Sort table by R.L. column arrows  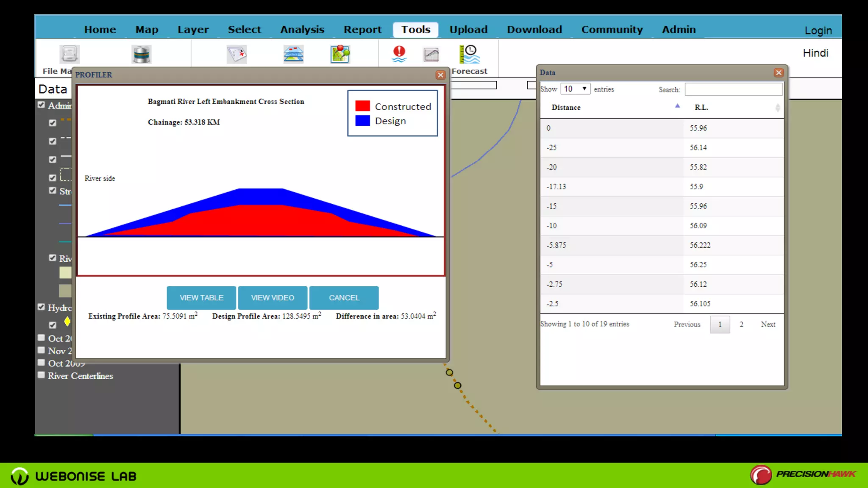(777, 108)
